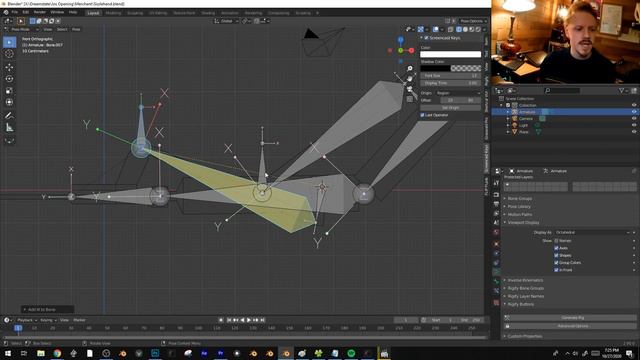
Task: Activate the Move tool
Action: [x=9, y=67]
